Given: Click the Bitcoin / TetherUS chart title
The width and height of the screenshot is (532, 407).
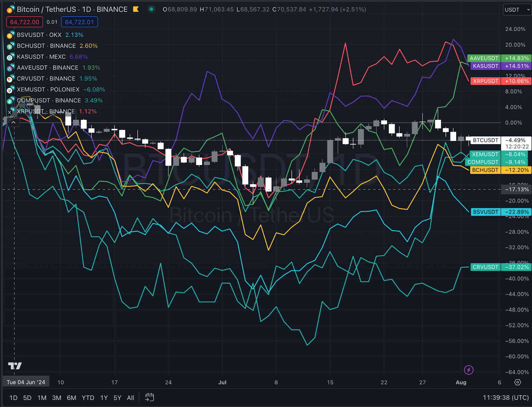Looking at the screenshot, I should pyautogui.click(x=72, y=9).
